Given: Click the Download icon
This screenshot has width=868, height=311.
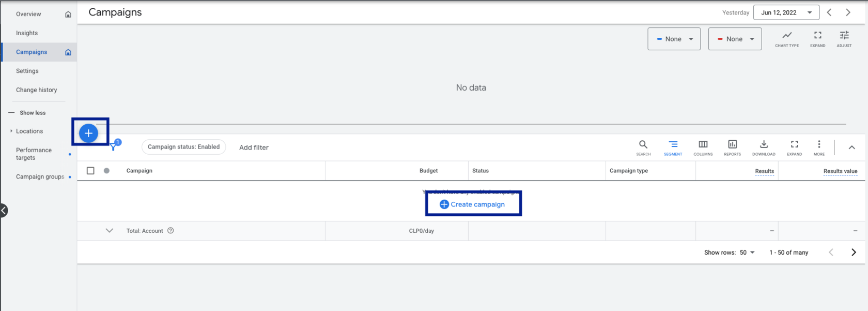Looking at the screenshot, I should pyautogui.click(x=764, y=147).
